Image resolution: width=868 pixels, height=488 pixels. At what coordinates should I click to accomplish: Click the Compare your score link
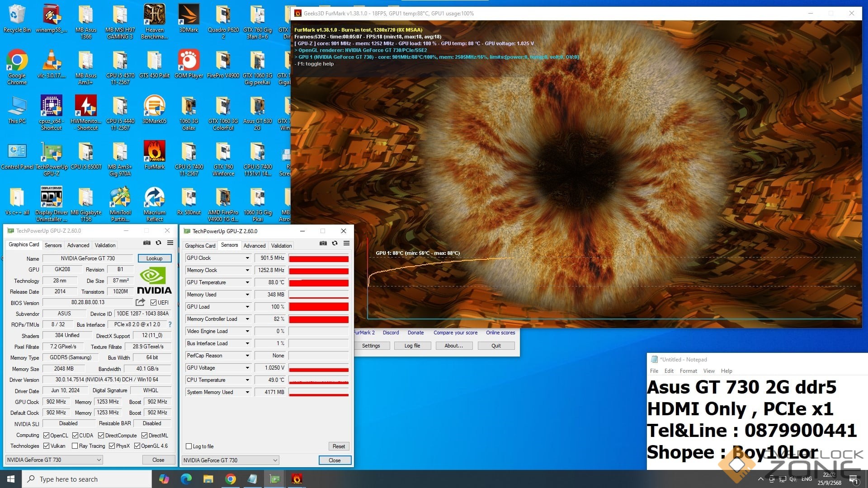455,333
